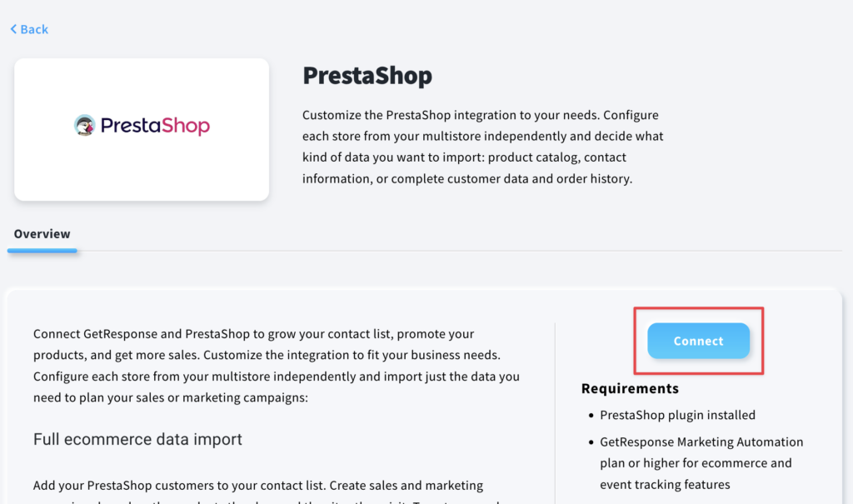Click the PrestaShop wordmark in the logo card
The width and height of the screenshot is (853, 504).
tap(155, 126)
